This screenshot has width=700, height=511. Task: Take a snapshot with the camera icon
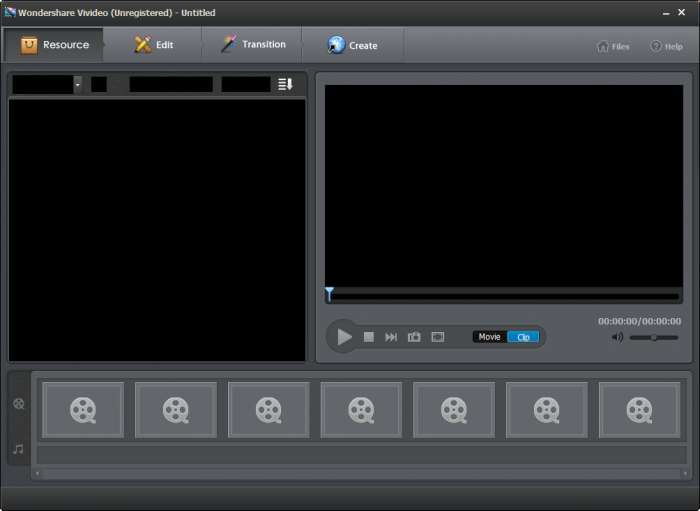pyautogui.click(x=414, y=337)
